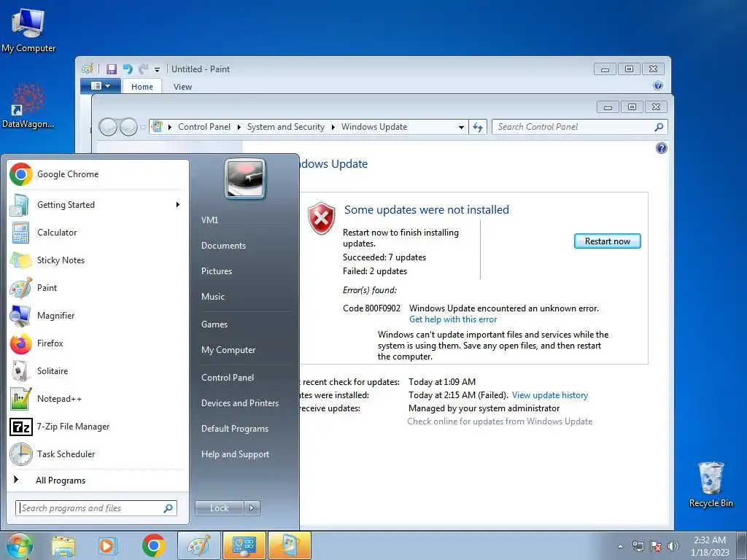Switch to Control Panel taskbar button
This screenshot has width=747, height=560.
pos(244,545)
